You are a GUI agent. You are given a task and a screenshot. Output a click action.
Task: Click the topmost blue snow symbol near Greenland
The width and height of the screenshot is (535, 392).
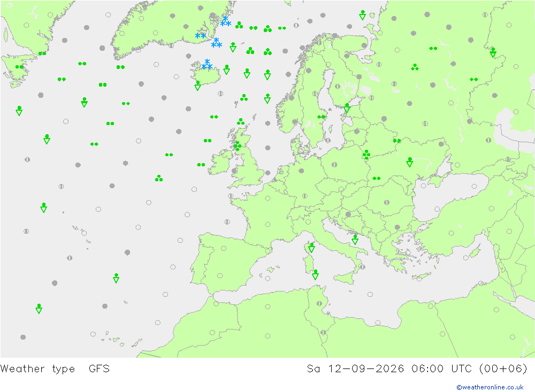tap(226, 21)
